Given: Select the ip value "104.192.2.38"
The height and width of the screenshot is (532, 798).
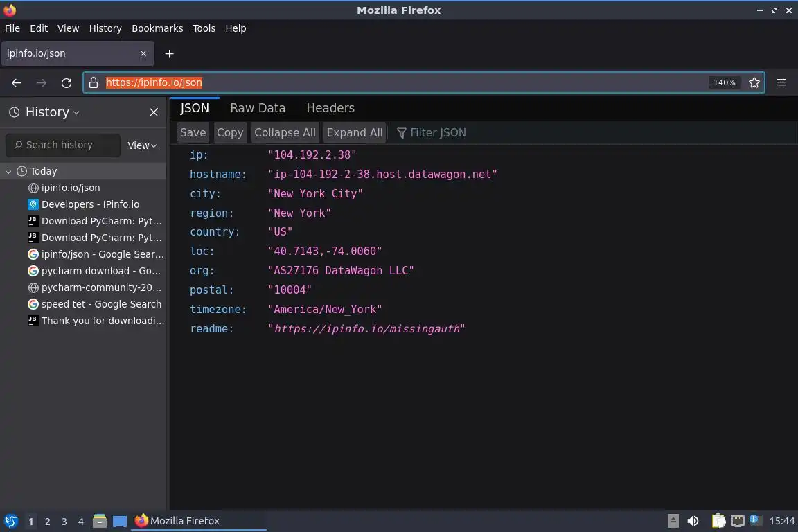Looking at the screenshot, I should pos(312,154).
